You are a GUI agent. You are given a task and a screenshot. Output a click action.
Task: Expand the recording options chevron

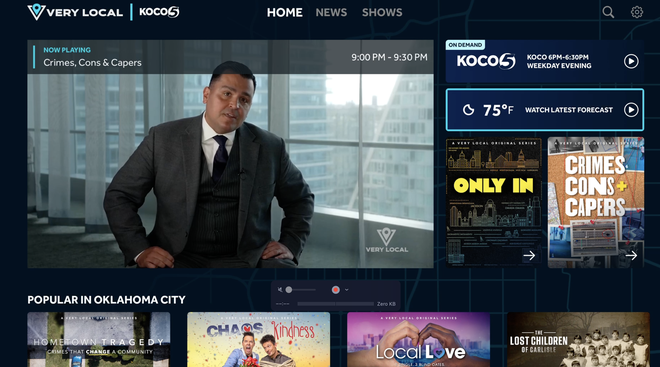coord(346,290)
